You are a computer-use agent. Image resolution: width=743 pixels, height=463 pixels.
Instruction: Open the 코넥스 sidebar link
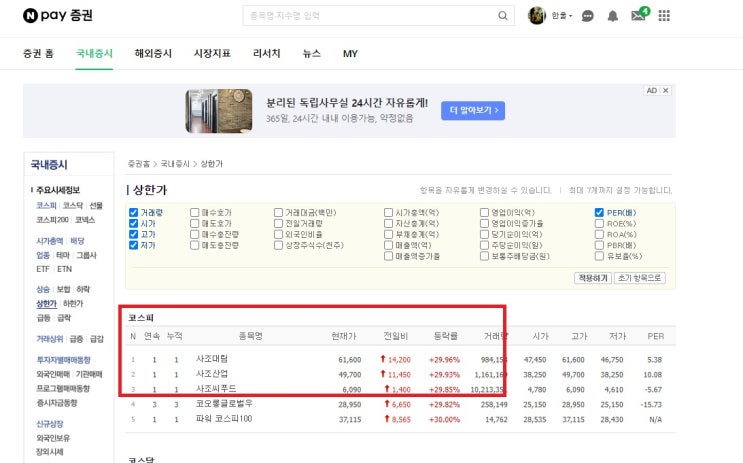85,220
